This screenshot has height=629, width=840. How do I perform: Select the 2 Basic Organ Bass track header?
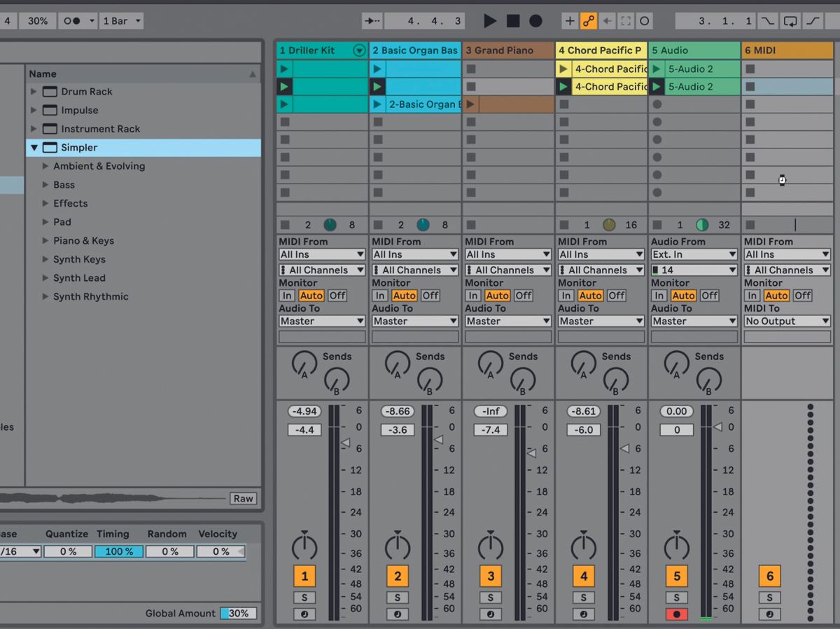tap(415, 50)
